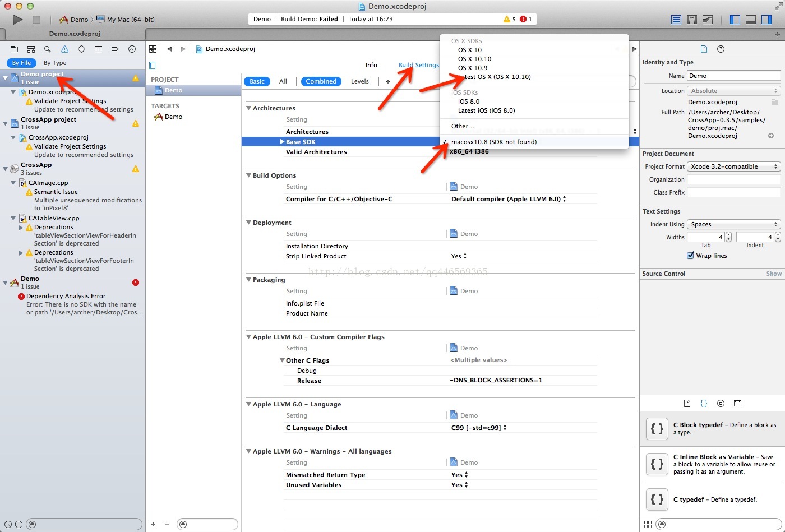Select the All settings filter
Screen dimensions: 785x532
[x=283, y=81]
